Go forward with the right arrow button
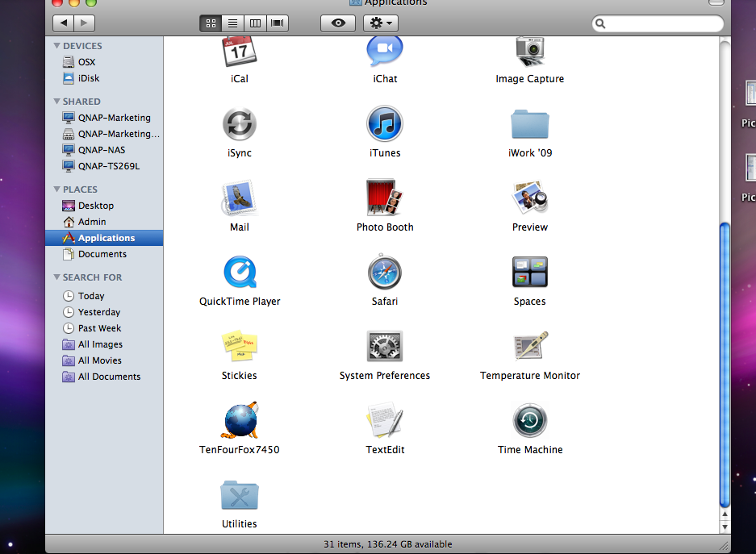 [x=85, y=23]
